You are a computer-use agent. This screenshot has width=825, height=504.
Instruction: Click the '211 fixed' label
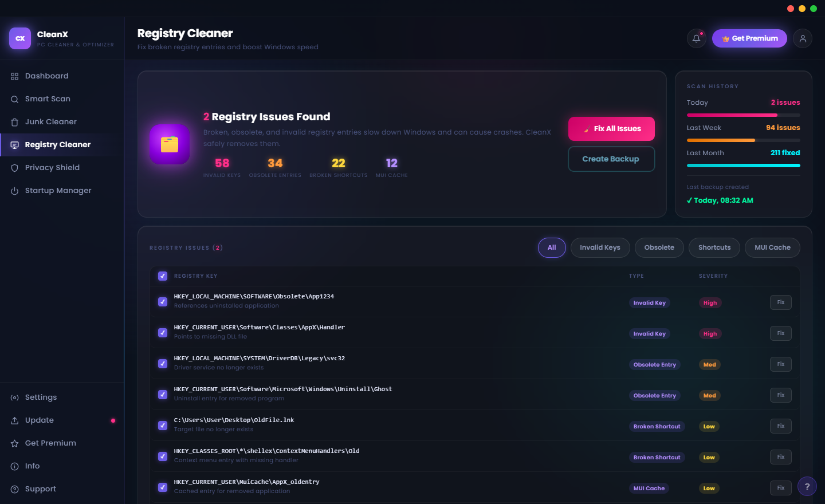pyautogui.click(x=785, y=153)
